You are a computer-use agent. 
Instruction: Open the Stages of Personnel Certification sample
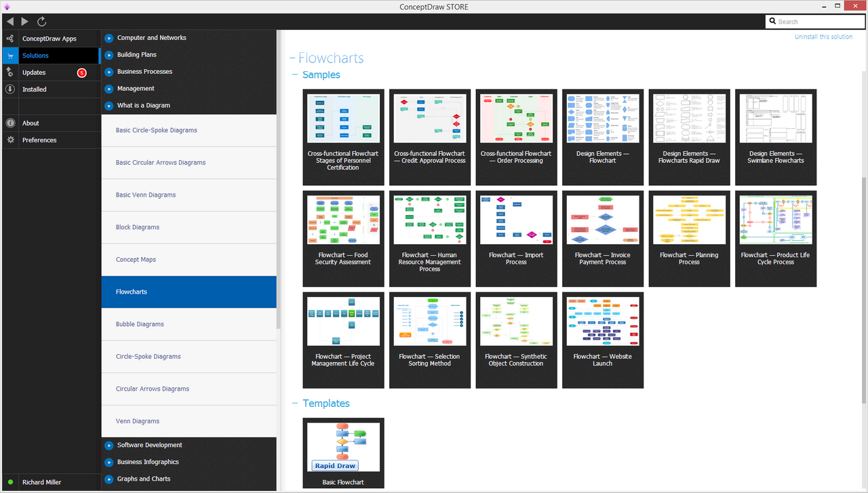[343, 137]
